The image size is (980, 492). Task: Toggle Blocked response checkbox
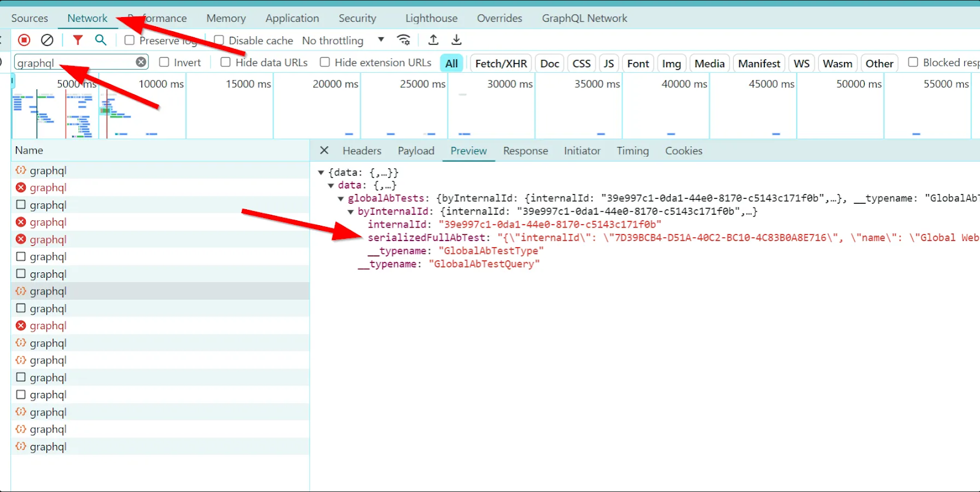click(913, 62)
